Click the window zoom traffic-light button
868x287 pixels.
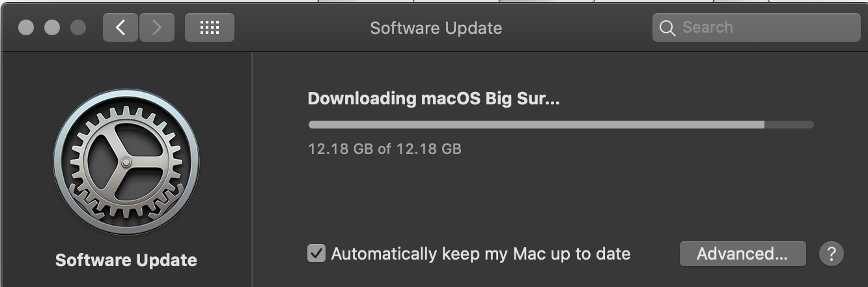[77, 28]
